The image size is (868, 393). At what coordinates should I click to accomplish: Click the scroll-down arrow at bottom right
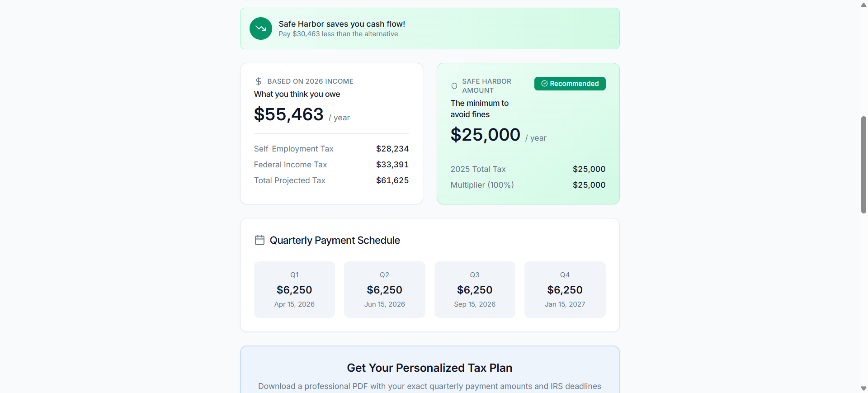[x=863, y=388]
